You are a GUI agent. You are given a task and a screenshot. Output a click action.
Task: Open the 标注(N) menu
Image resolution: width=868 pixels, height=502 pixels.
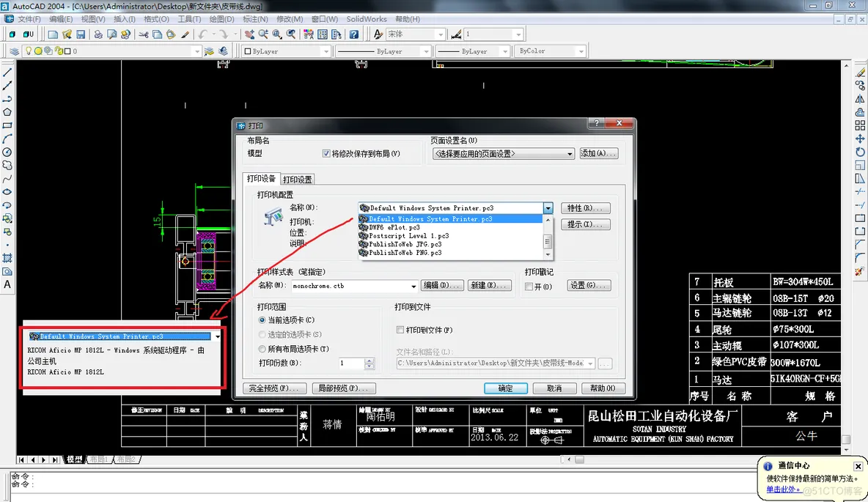click(x=255, y=19)
